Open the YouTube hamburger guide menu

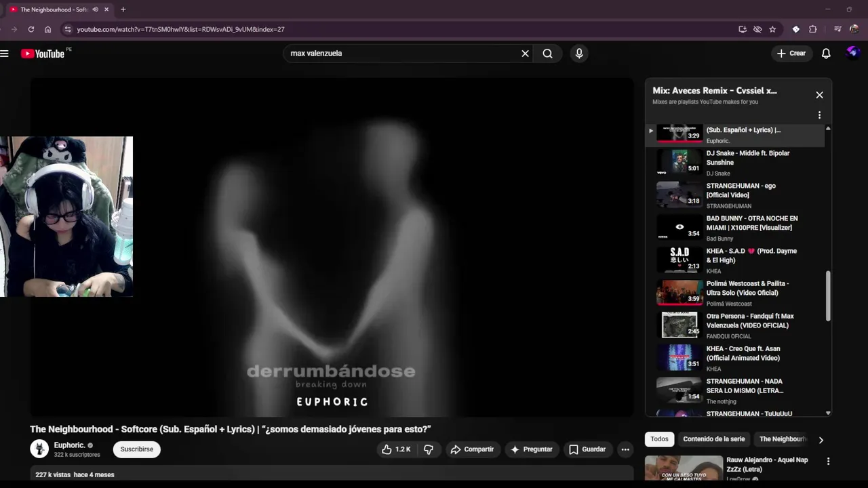(4, 54)
